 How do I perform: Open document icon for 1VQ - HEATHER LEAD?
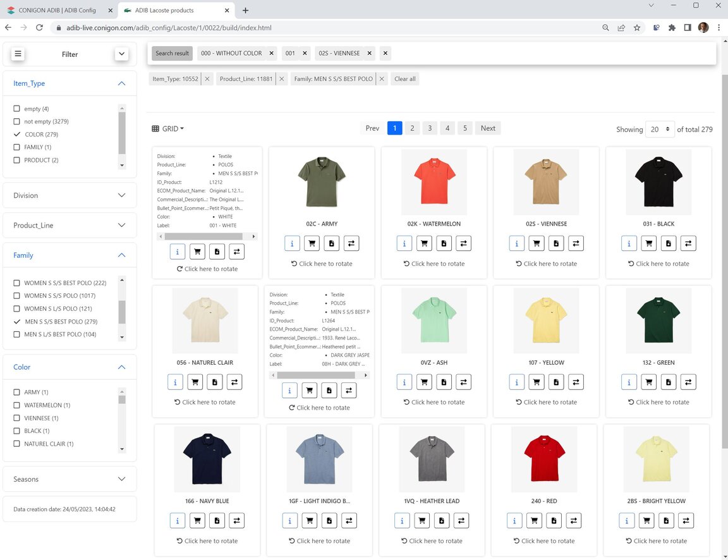(x=441, y=521)
